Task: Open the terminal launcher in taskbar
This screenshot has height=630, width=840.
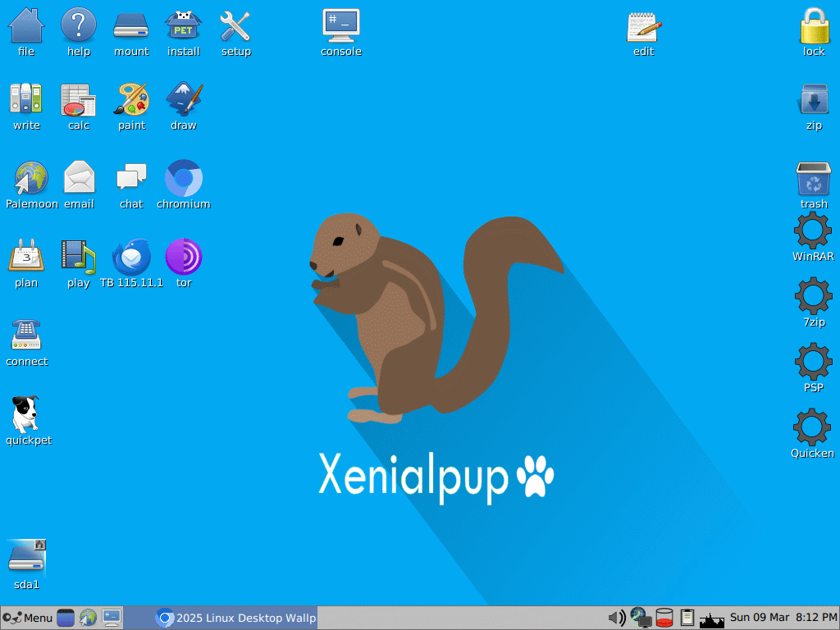Action: tap(112, 619)
